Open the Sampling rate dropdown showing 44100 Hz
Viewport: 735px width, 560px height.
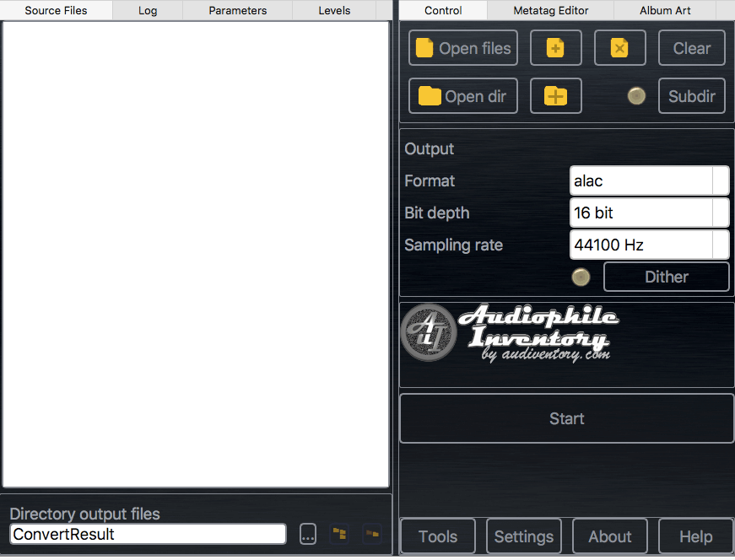coord(649,245)
